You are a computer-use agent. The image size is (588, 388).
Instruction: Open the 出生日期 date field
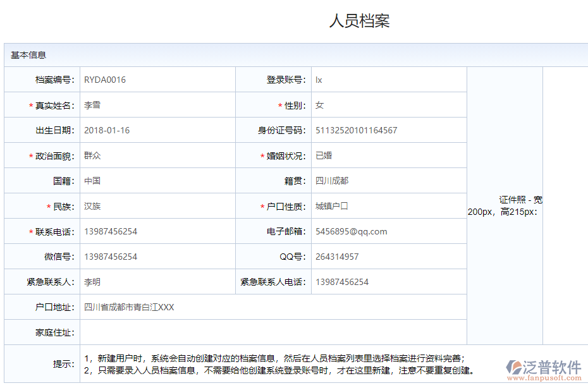(x=157, y=130)
